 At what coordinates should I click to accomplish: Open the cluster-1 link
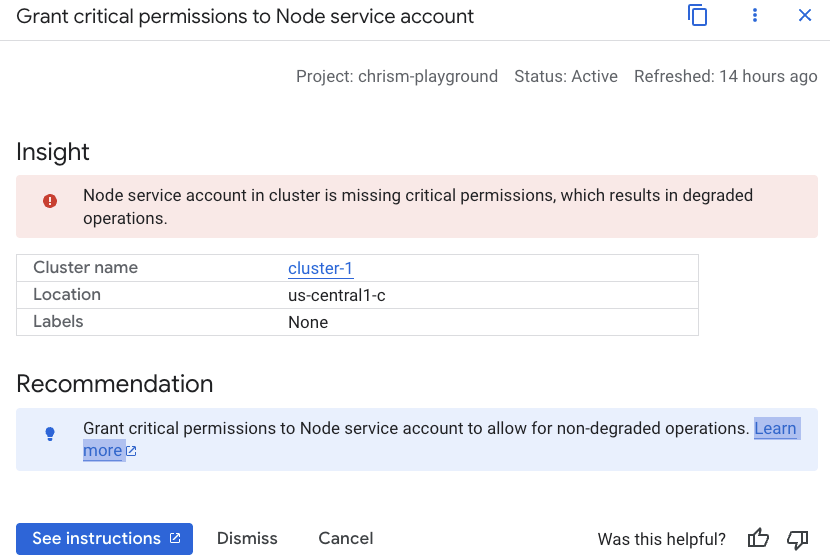pyautogui.click(x=320, y=268)
